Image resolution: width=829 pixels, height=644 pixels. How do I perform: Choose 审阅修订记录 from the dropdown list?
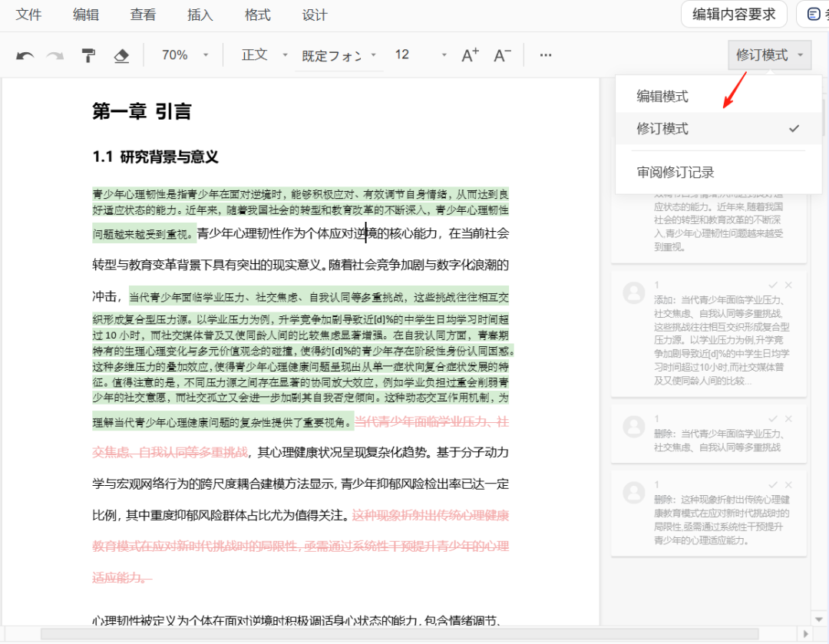[x=675, y=173]
